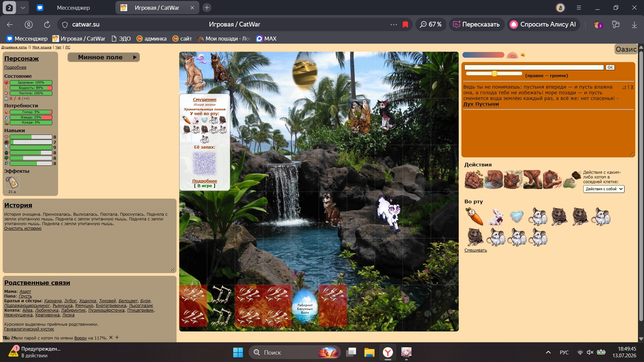Enter the Лабиринт Безумных Волн orb

pyautogui.click(x=305, y=306)
